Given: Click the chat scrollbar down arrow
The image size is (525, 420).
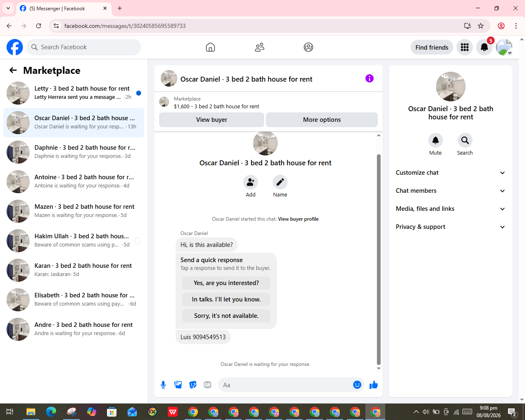Looking at the screenshot, I should pyautogui.click(x=379, y=368).
